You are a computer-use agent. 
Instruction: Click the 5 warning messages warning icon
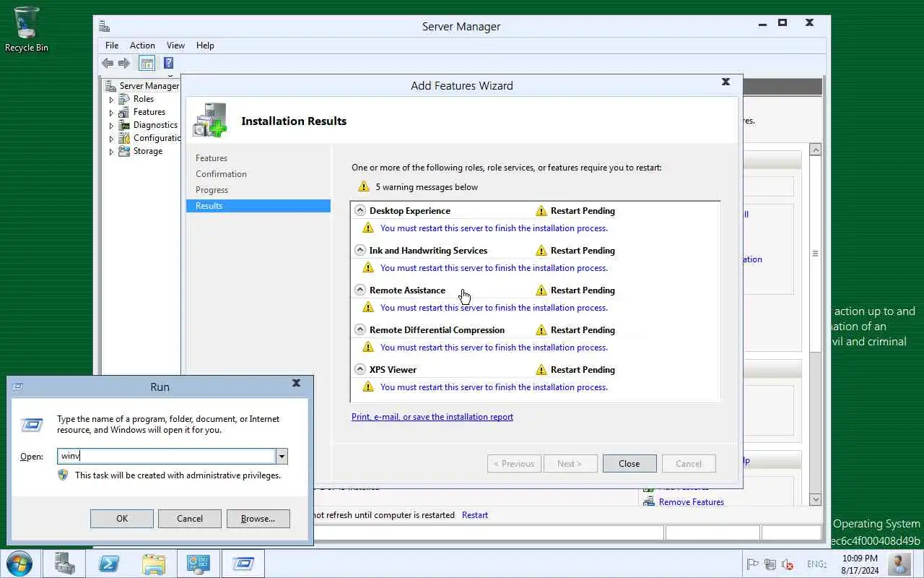[364, 186]
